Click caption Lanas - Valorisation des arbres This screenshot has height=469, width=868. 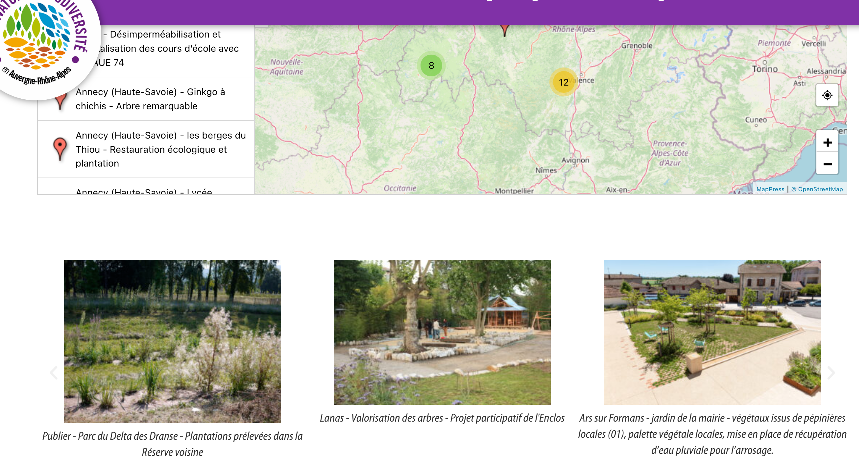click(x=442, y=418)
